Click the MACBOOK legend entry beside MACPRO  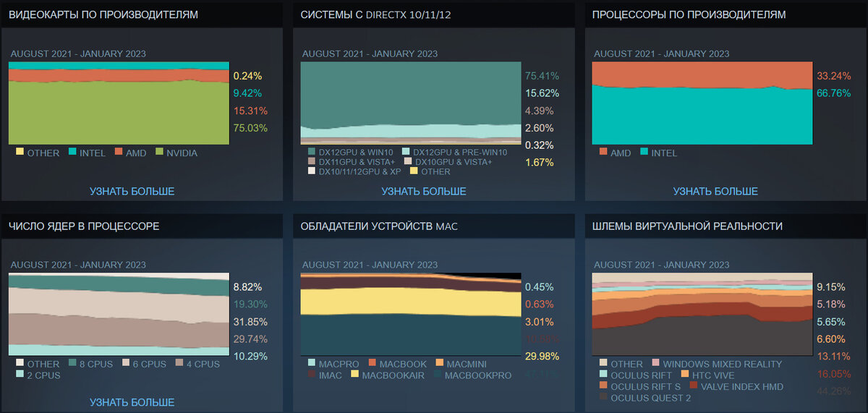coord(398,363)
